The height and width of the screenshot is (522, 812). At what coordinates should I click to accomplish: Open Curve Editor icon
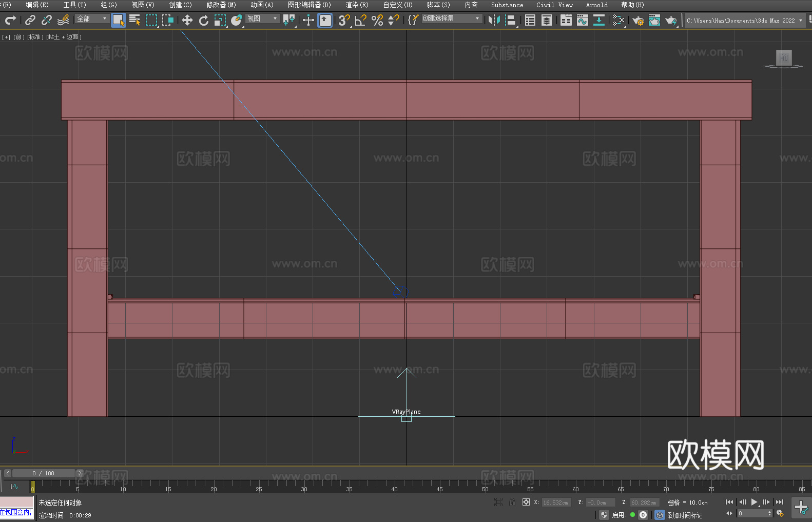tap(583, 20)
